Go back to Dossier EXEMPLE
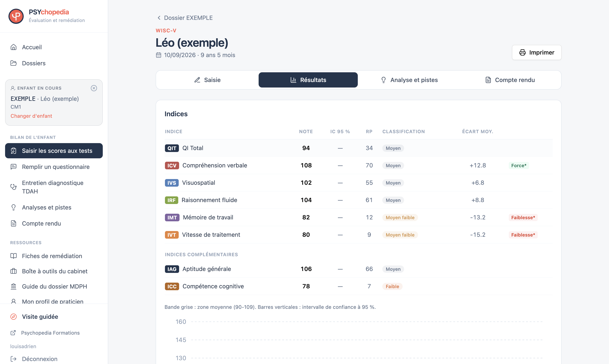 coord(185,18)
